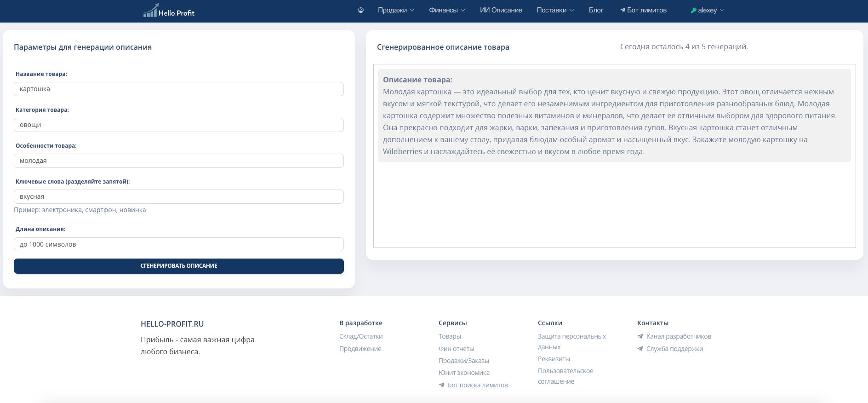Open the ИИ Описание page

[501, 10]
